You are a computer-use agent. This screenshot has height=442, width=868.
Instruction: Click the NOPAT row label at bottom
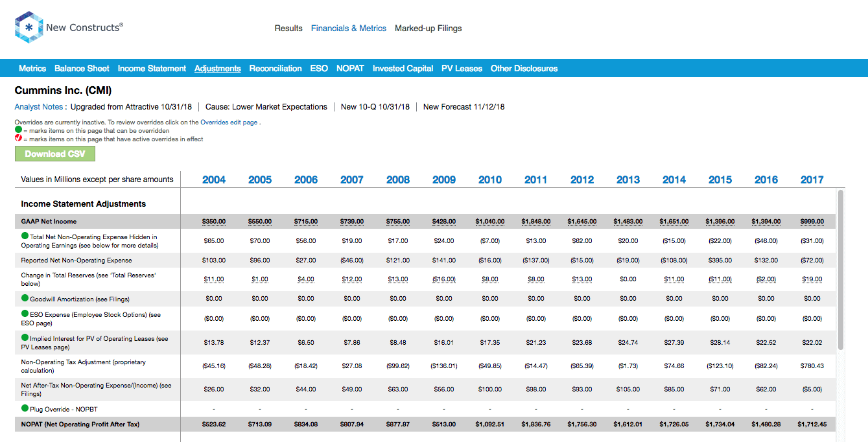(x=80, y=425)
